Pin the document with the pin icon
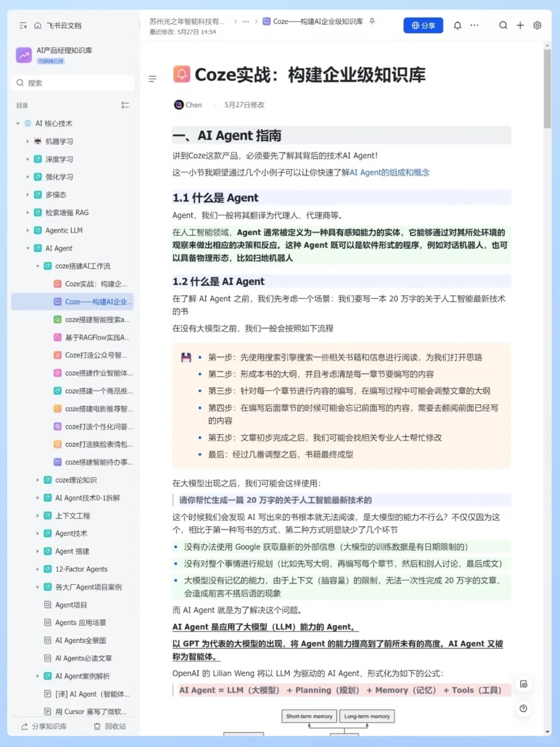The height and width of the screenshot is (747, 560). coord(372,21)
